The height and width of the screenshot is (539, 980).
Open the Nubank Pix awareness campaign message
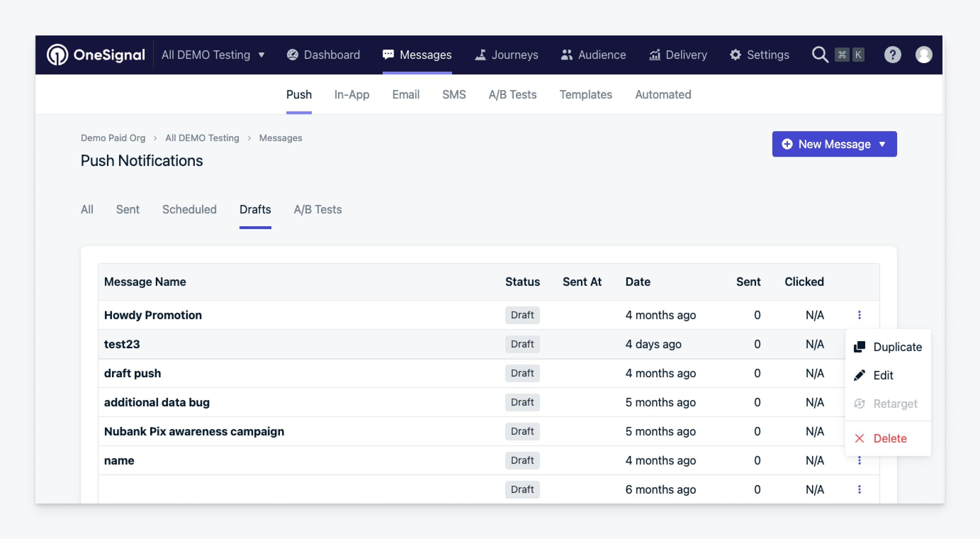click(194, 431)
